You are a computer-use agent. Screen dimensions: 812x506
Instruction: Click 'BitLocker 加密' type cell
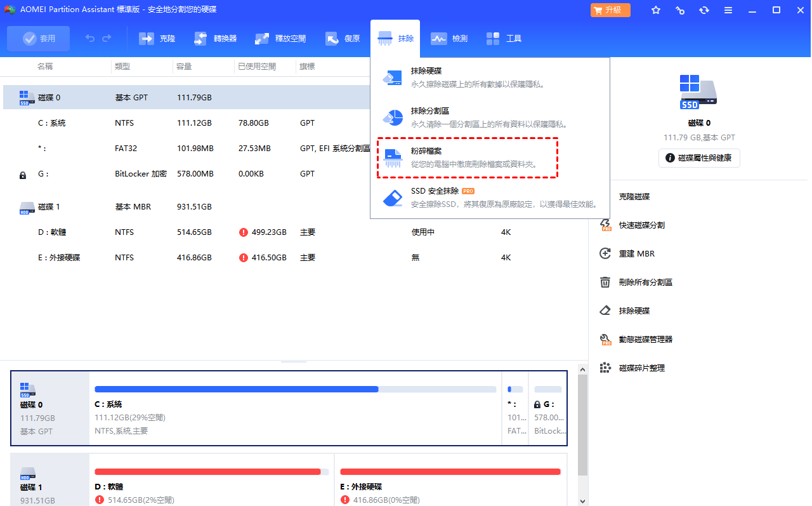(x=141, y=174)
